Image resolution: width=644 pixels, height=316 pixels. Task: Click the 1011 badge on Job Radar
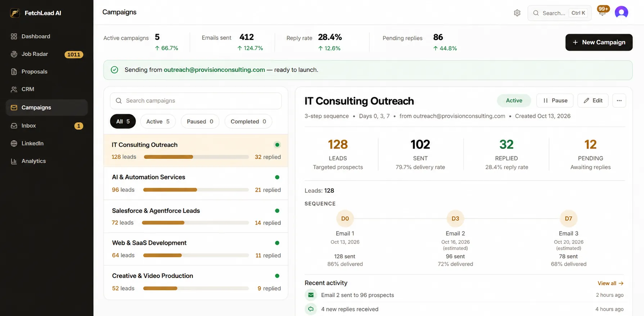(x=74, y=54)
